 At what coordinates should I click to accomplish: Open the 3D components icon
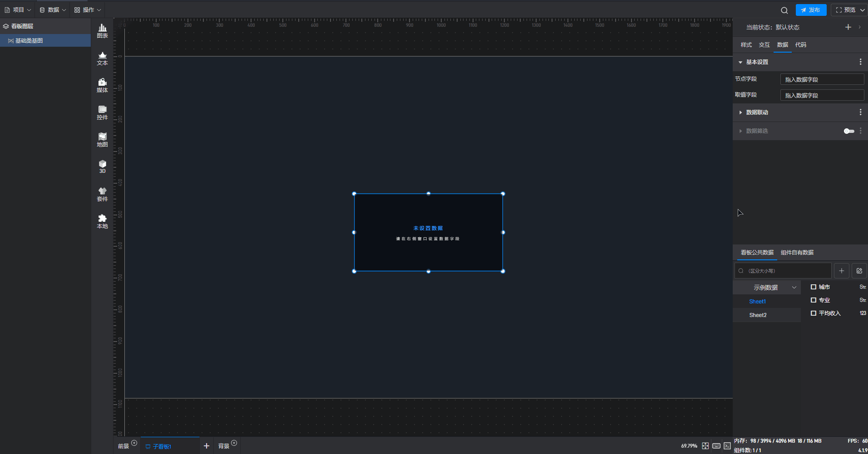click(x=102, y=166)
